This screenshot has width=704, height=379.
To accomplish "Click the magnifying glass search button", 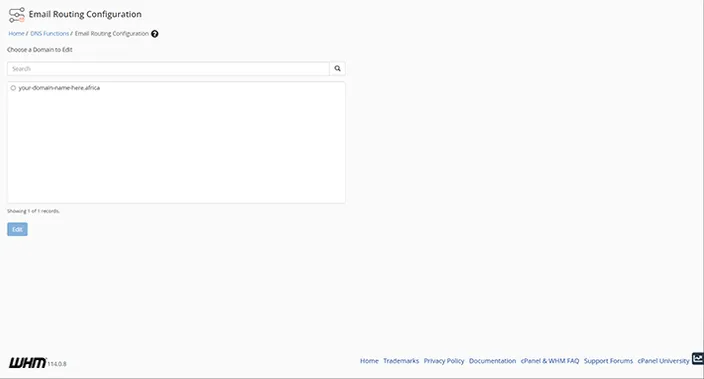I will 337,69.
